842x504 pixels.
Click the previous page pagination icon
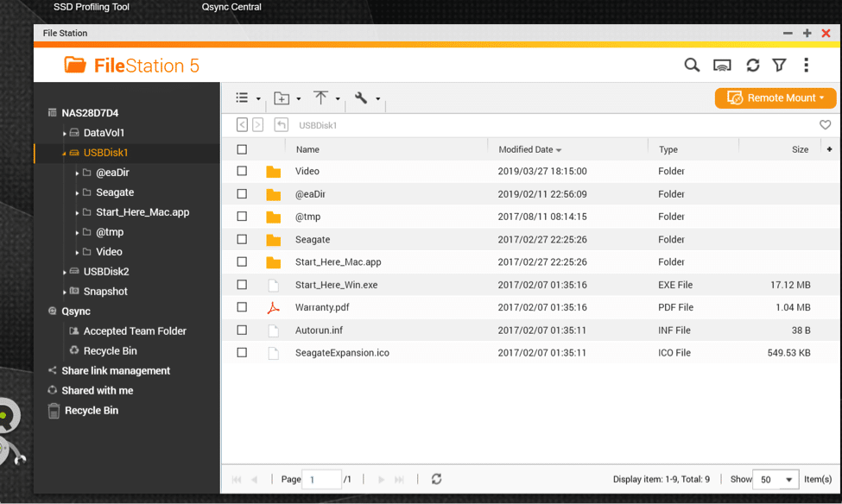(255, 479)
